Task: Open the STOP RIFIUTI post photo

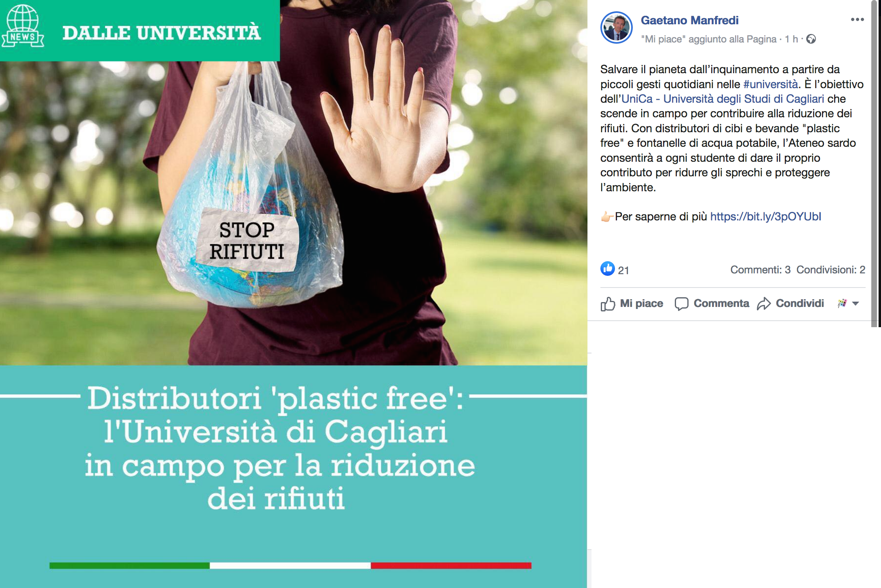Action: [294, 294]
